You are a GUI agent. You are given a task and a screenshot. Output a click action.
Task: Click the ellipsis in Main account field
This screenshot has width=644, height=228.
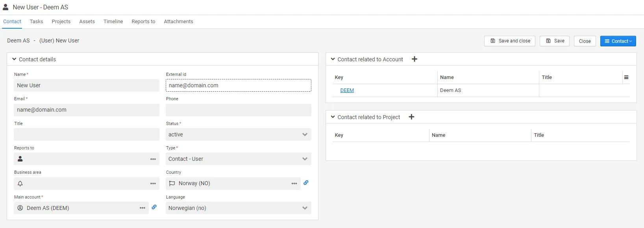[x=142, y=208]
